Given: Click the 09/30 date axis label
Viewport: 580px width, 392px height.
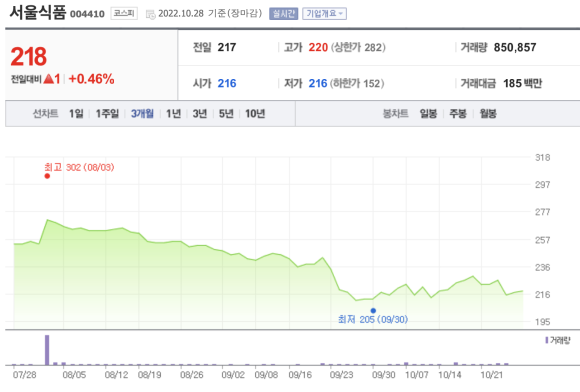Looking at the screenshot, I should 384,375.
